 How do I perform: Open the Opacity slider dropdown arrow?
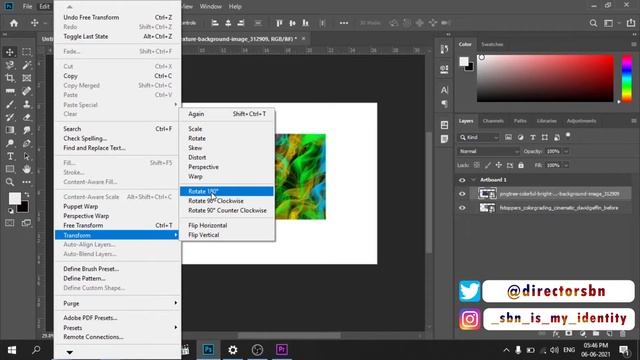(566, 151)
